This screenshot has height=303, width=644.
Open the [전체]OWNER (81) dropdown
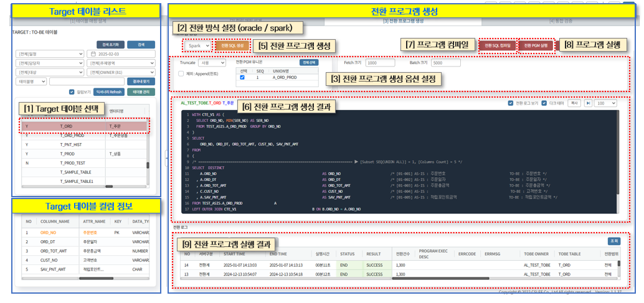[121, 72]
